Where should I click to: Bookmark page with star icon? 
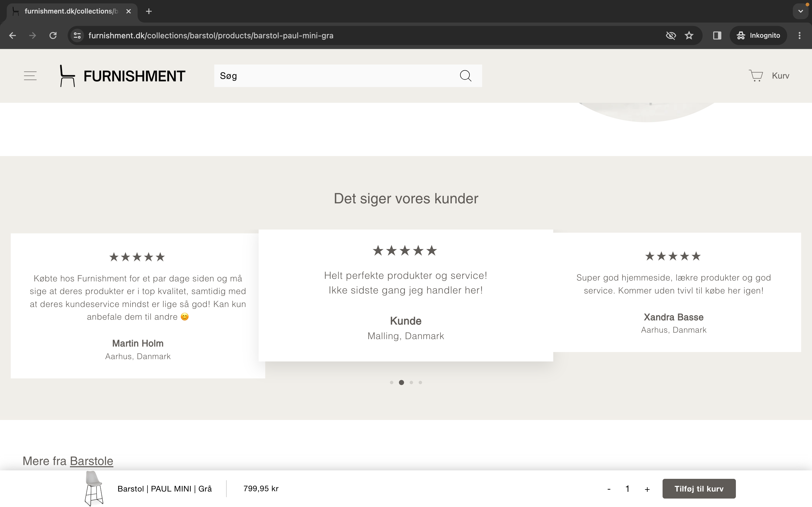[689, 35]
